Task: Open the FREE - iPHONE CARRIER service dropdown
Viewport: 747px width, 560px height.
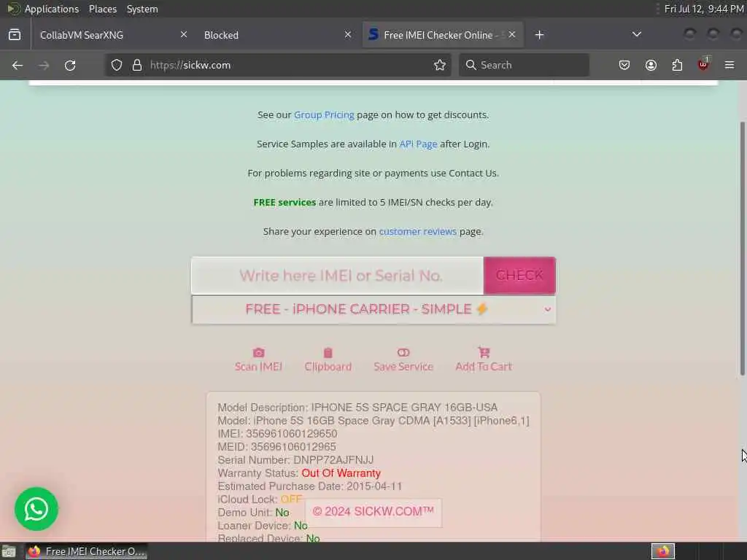Action: [373, 309]
